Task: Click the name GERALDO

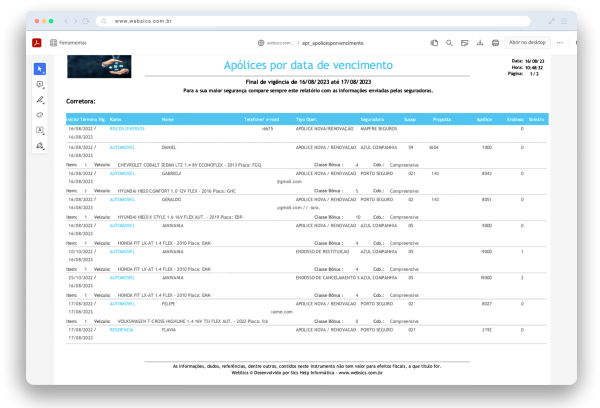Action: click(x=171, y=199)
